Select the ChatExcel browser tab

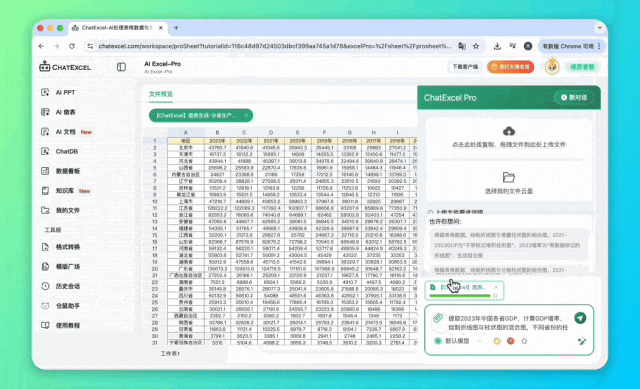point(117,28)
